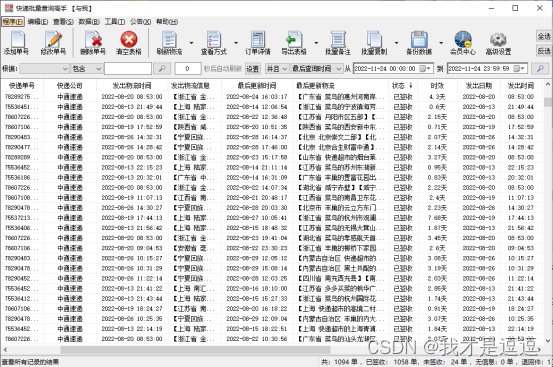Click the 全选 select all button
The width and height of the screenshot is (553, 367).
pos(544,36)
